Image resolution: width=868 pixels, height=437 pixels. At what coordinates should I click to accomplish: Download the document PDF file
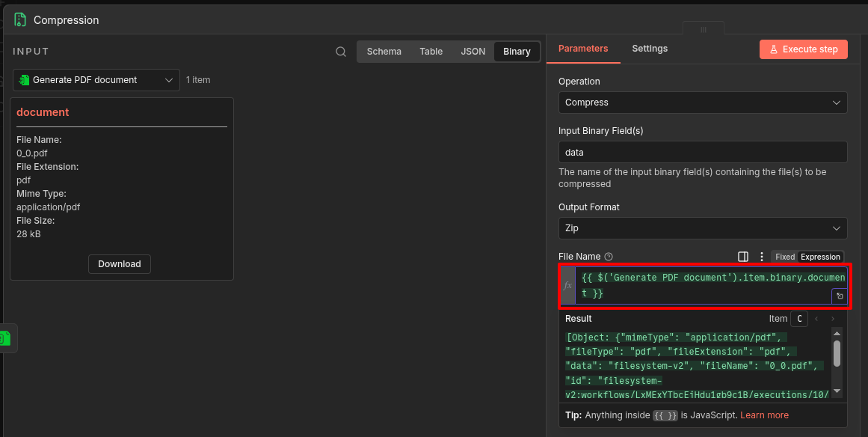coord(120,264)
